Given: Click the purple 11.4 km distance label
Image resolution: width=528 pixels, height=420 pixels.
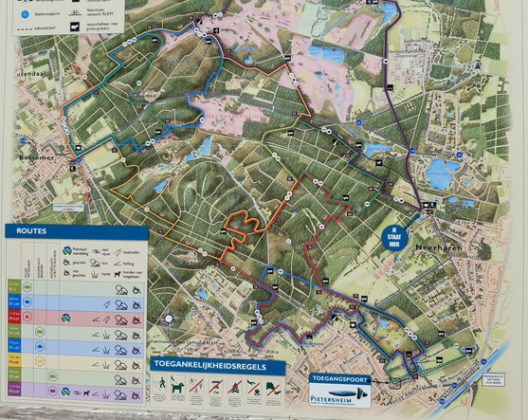Looking at the screenshot, I should point(14,389).
